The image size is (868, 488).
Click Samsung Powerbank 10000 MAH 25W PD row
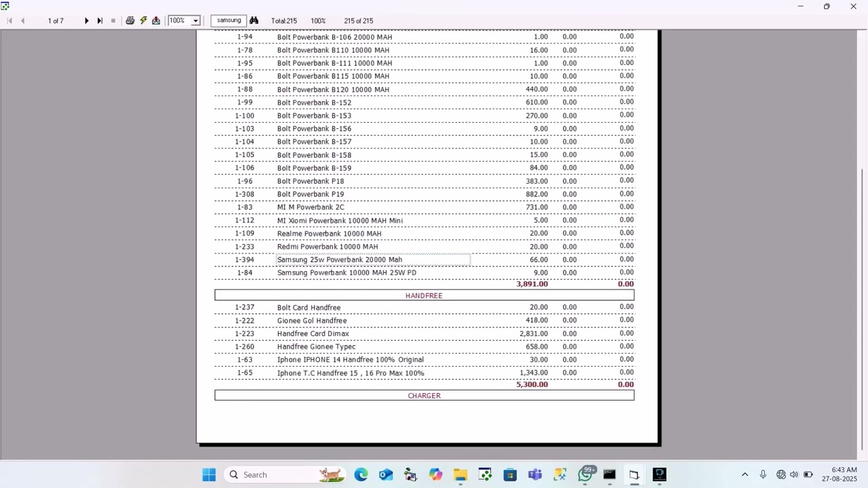point(347,272)
